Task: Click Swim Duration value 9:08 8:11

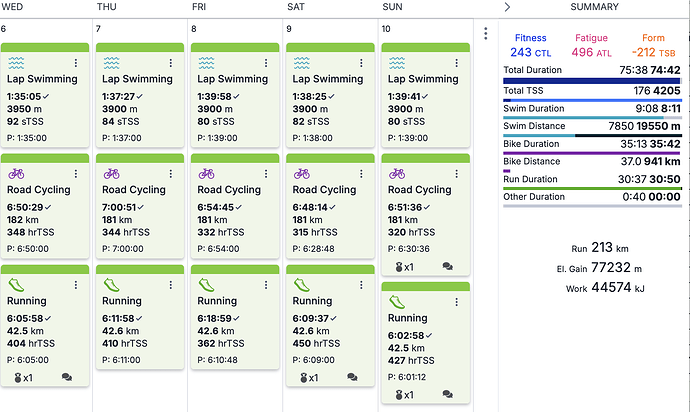Action: (x=658, y=108)
